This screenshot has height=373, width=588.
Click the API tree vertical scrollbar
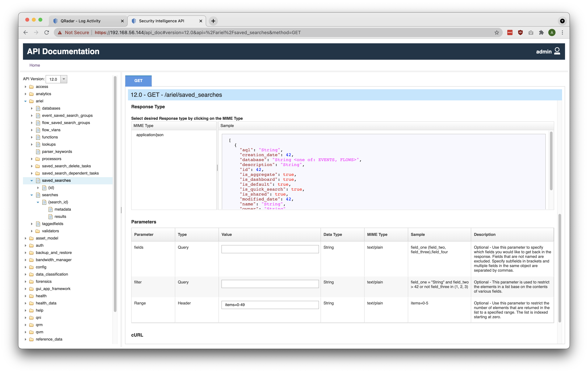115,194
